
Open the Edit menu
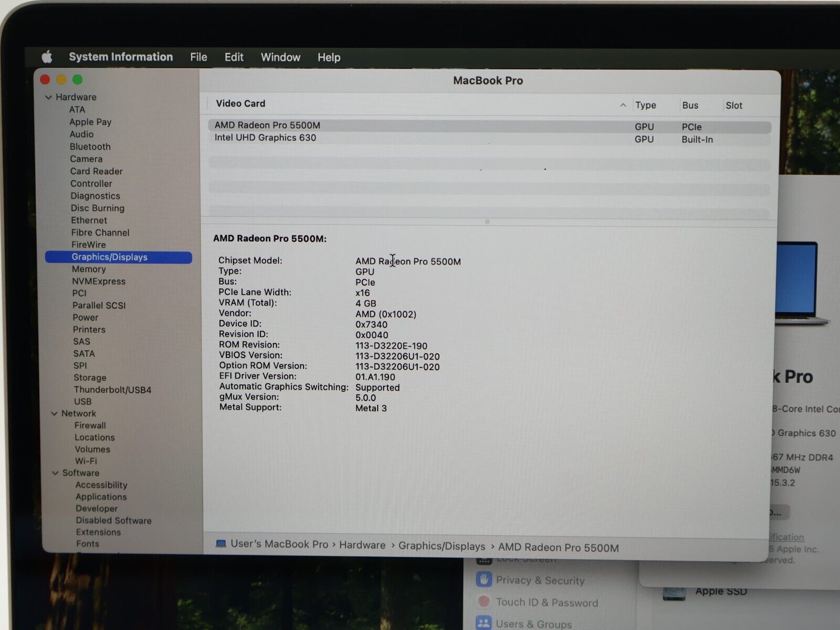point(234,57)
